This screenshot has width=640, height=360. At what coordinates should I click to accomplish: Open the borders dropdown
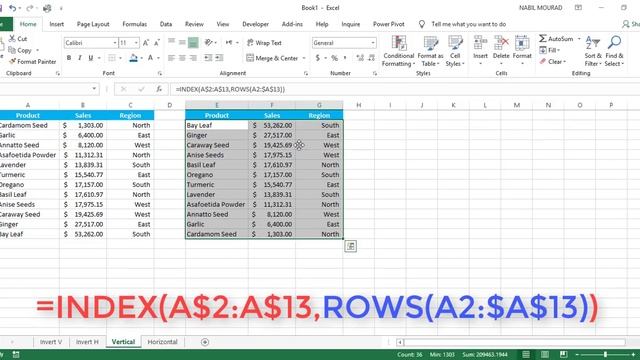click(120, 58)
